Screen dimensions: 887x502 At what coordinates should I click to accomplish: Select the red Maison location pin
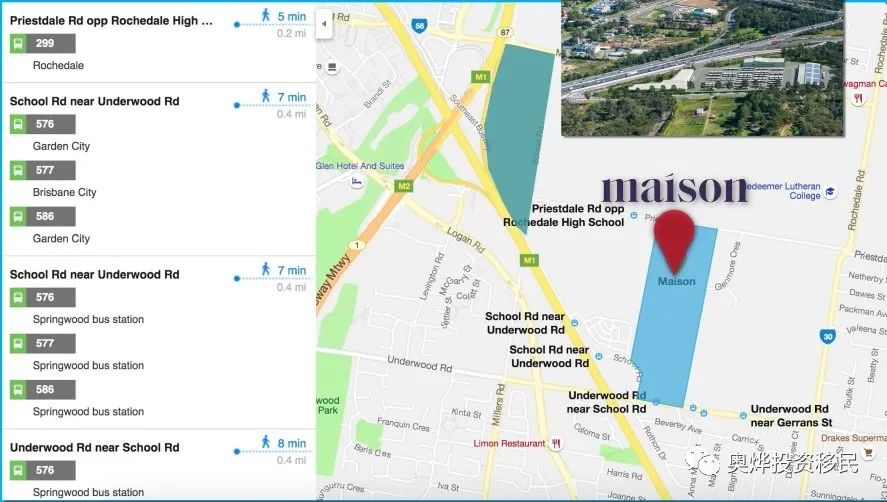(674, 241)
